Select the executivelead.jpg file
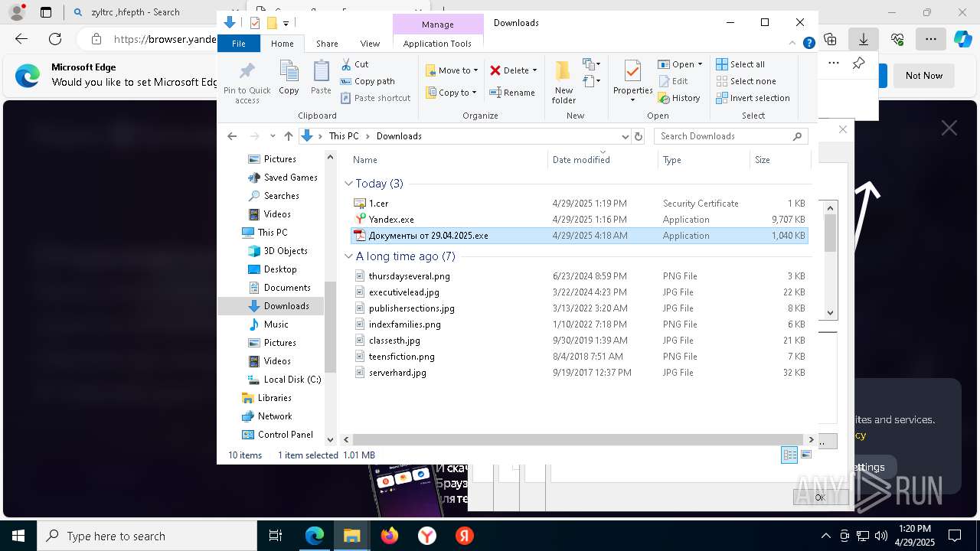980x551 pixels. (580, 292)
